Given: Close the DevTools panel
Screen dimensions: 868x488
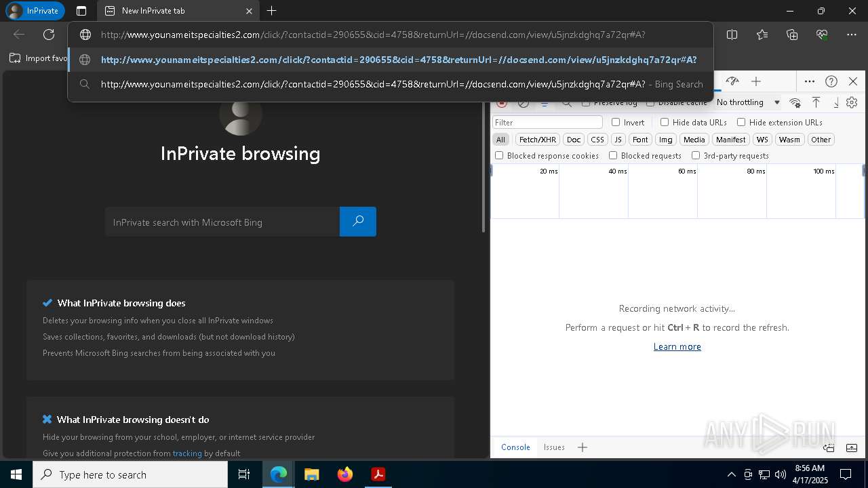Looking at the screenshot, I should (x=853, y=81).
